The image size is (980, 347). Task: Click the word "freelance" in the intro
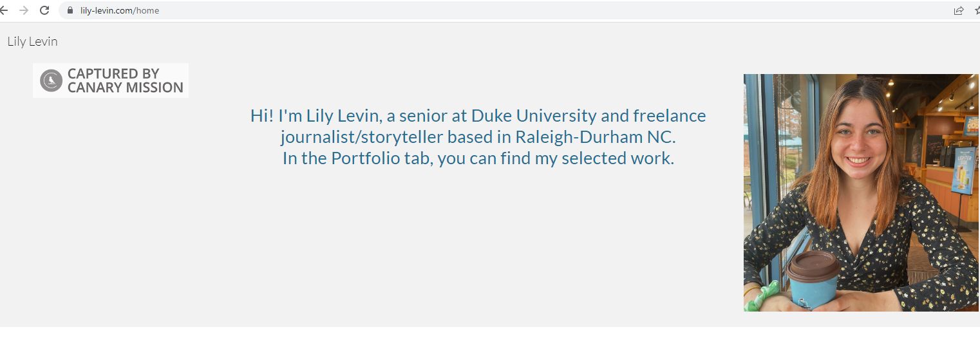669,116
